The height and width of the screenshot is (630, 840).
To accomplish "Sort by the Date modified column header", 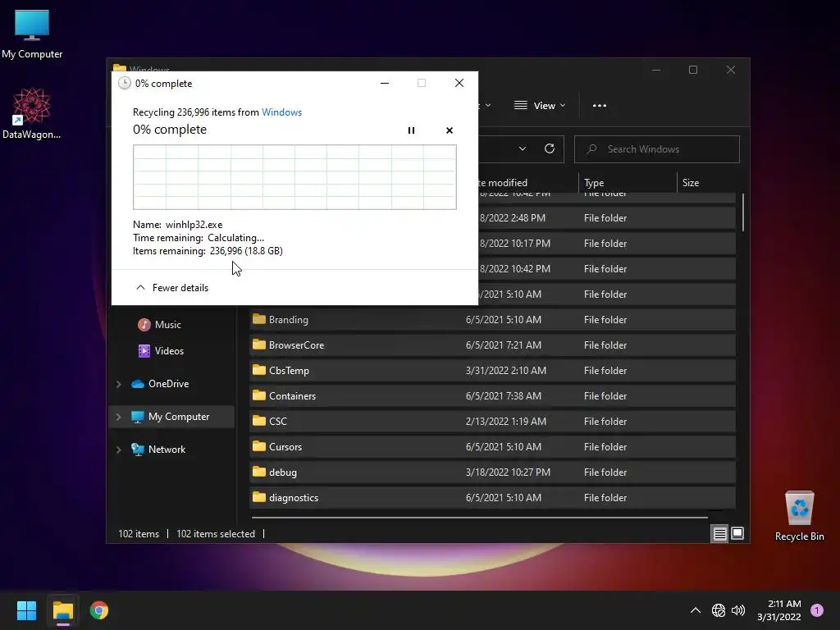I will pos(502,183).
